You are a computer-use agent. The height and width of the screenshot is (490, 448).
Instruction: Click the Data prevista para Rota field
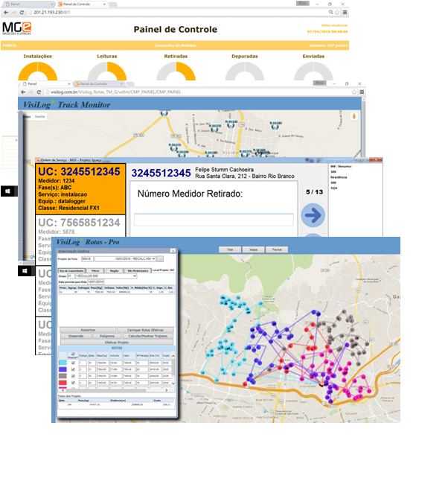tap(95, 281)
